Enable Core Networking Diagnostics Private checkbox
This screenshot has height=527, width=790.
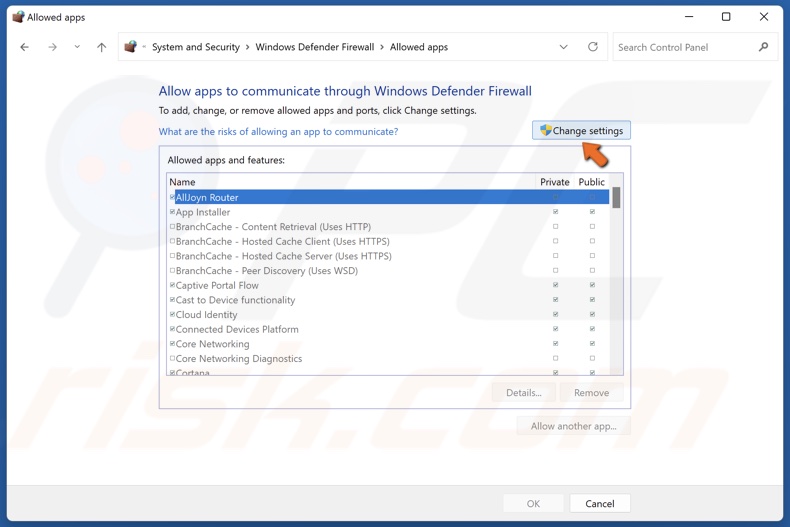[556, 358]
